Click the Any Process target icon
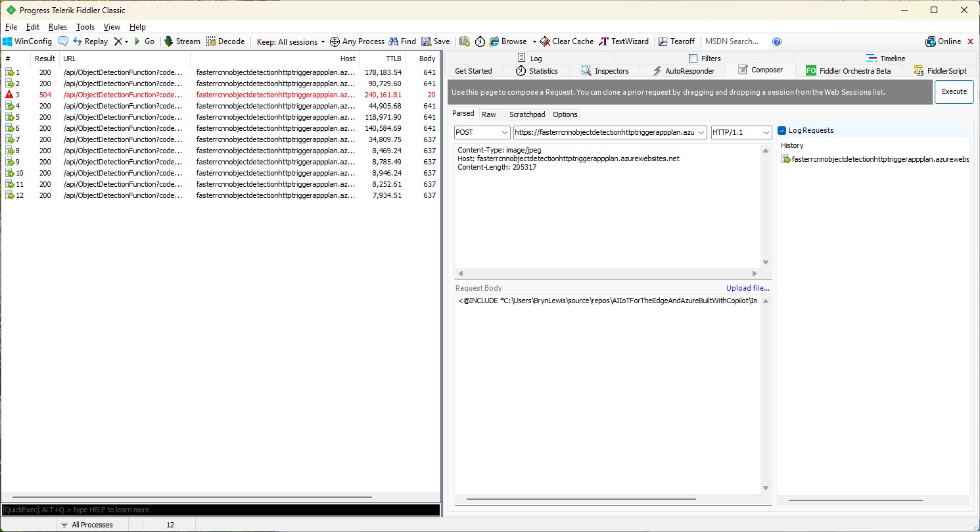 (x=335, y=41)
